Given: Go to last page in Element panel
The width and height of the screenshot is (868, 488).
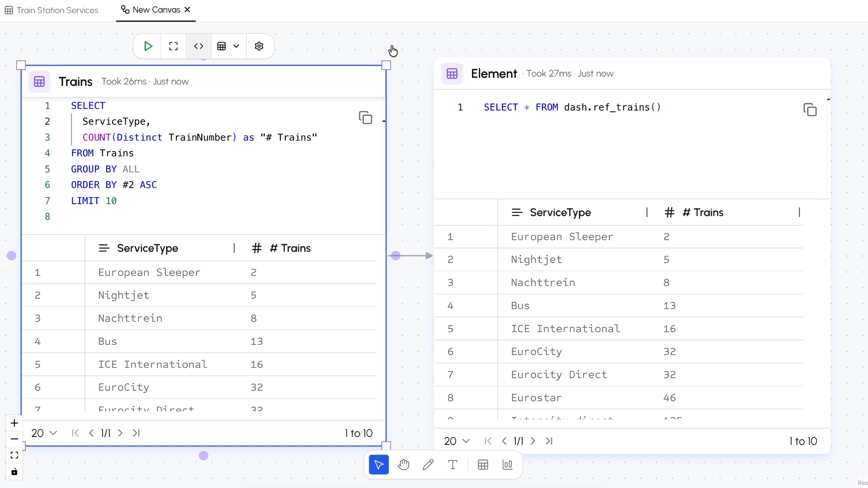Looking at the screenshot, I should tap(549, 441).
